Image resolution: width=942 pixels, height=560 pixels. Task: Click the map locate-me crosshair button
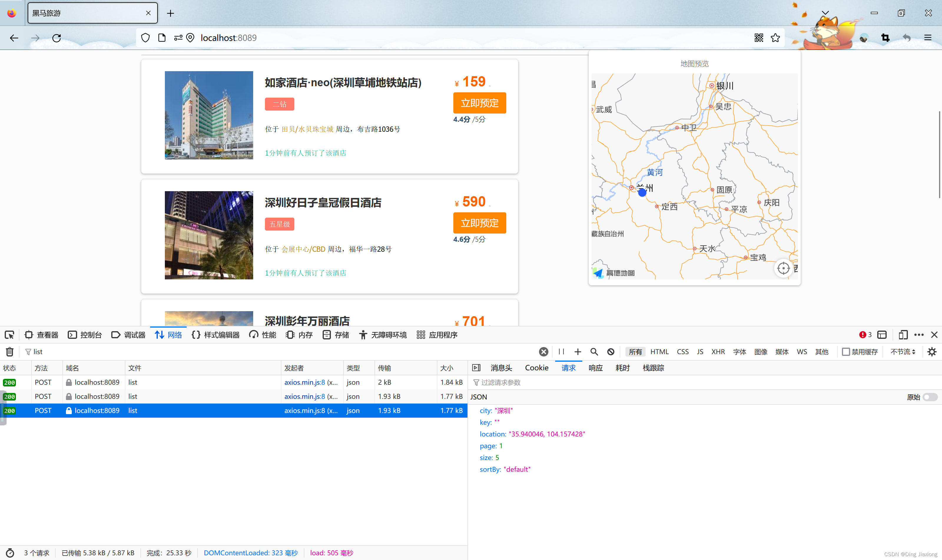784,268
